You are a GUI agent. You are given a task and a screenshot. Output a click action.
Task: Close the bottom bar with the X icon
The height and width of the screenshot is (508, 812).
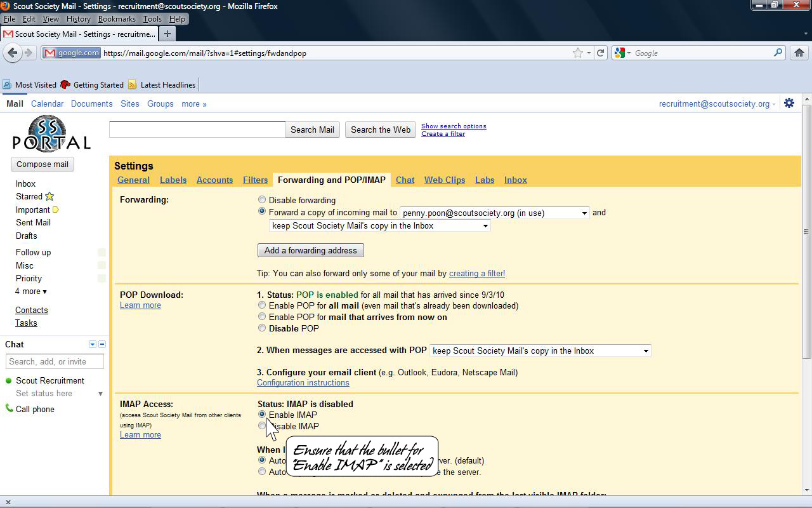[8, 502]
